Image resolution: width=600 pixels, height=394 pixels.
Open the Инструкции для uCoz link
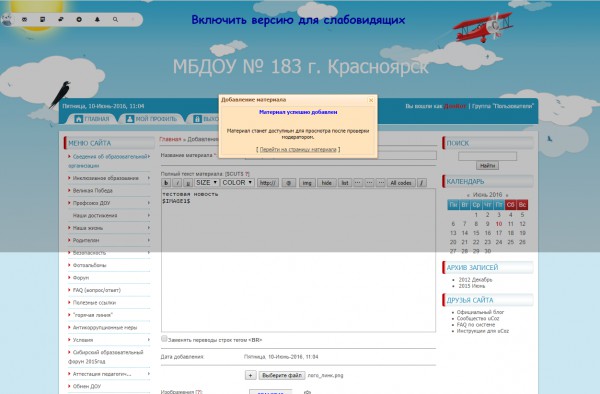(483, 331)
